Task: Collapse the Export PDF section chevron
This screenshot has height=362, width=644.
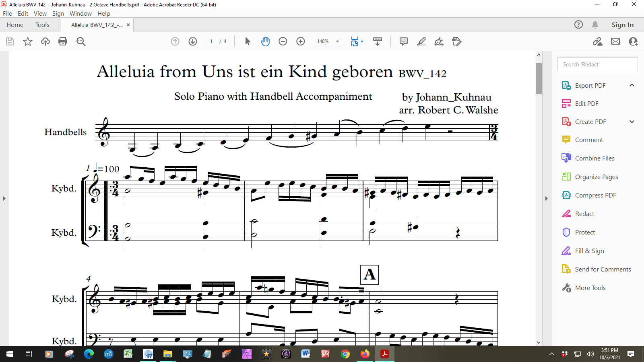Action: [632, 85]
